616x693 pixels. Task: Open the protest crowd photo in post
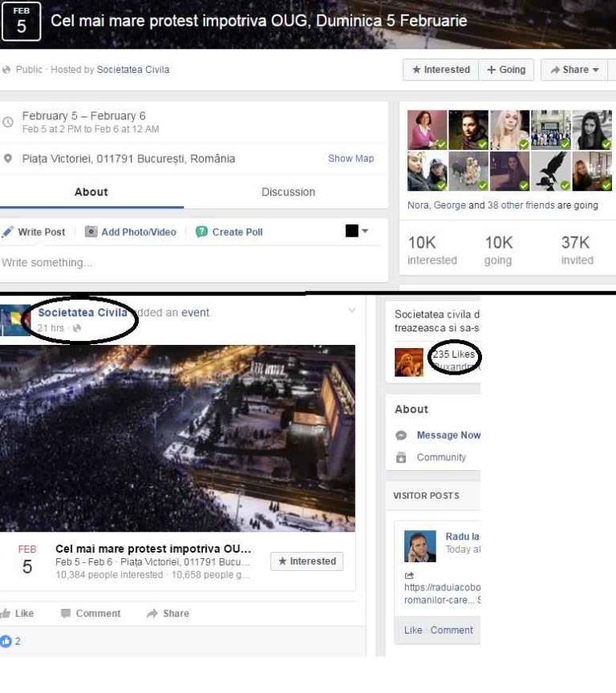click(x=177, y=438)
